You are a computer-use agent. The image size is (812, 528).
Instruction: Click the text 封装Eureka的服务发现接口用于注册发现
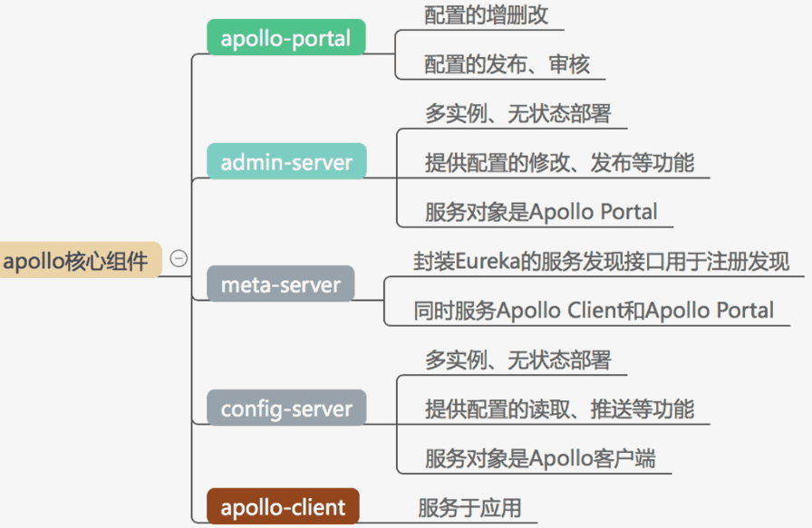(x=601, y=261)
